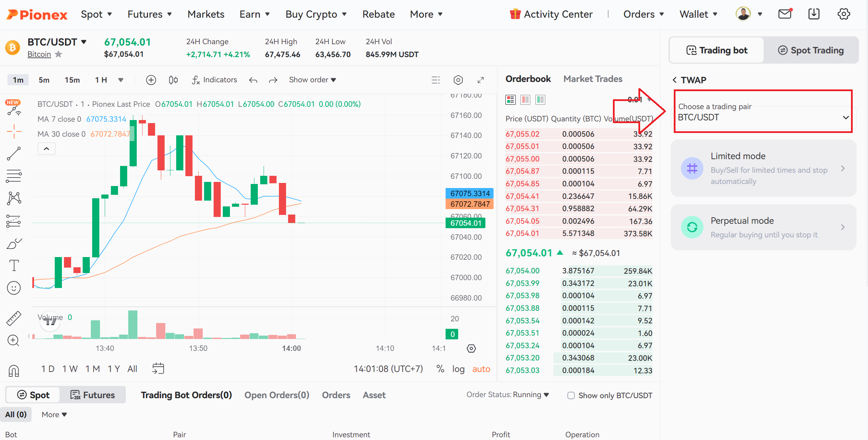The width and height of the screenshot is (868, 440).
Task: Open the Spot dropdown menu
Action: (97, 14)
